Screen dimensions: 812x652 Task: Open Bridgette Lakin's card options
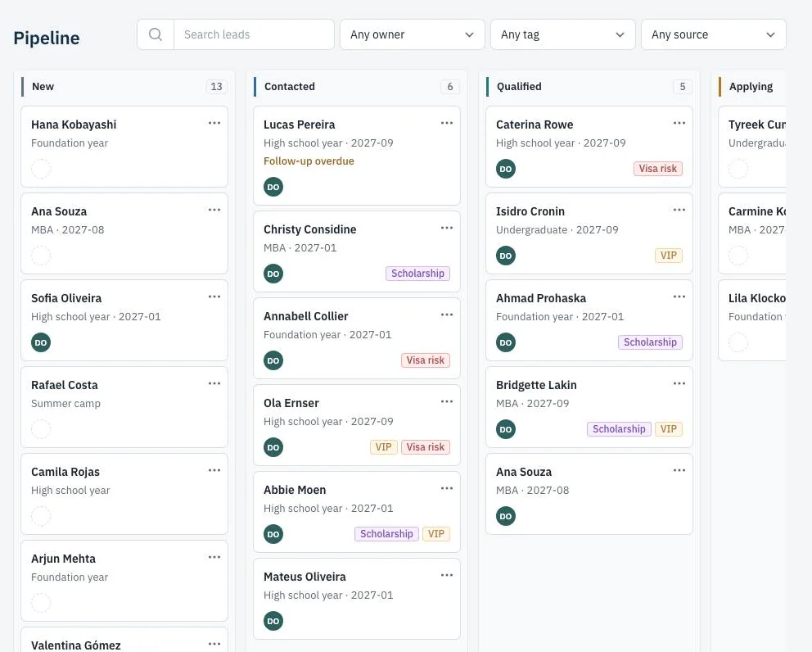(679, 383)
